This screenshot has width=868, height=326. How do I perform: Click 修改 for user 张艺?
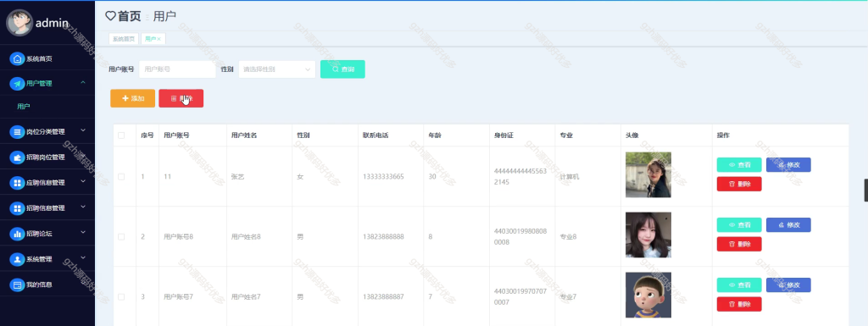[788, 164]
